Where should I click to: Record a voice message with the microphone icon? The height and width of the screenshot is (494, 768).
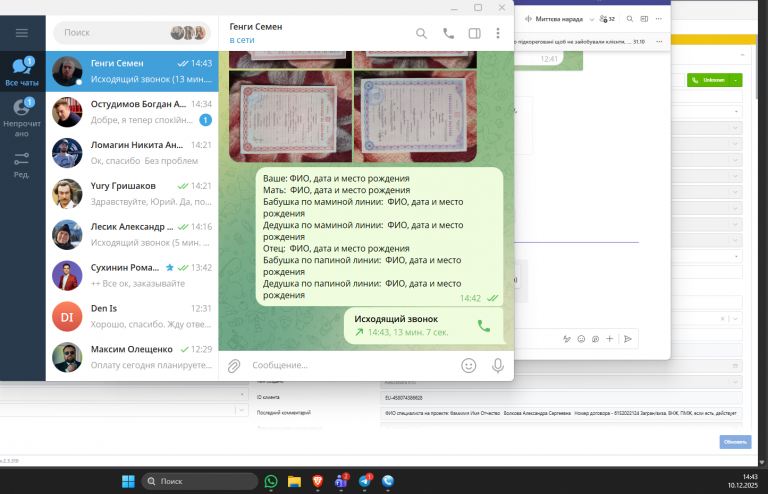pyautogui.click(x=498, y=366)
